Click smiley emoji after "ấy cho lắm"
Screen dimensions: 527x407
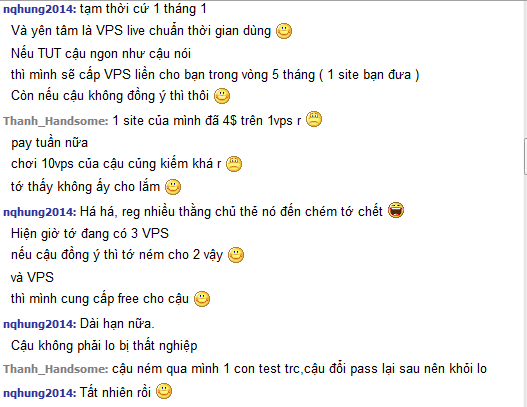173,187
